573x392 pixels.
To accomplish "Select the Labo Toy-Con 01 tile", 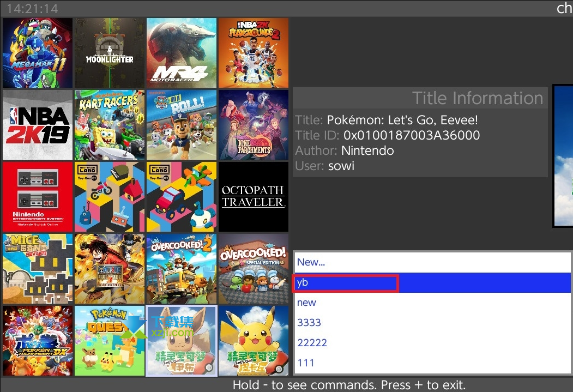I will 109,197.
